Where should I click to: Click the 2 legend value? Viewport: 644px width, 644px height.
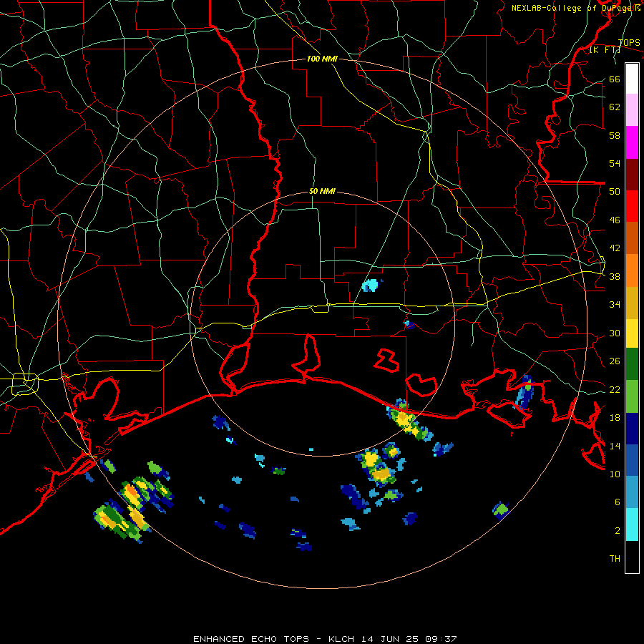(x=618, y=530)
